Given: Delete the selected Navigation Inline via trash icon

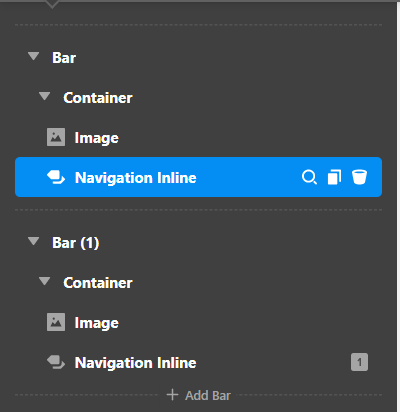Looking at the screenshot, I should [x=359, y=177].
